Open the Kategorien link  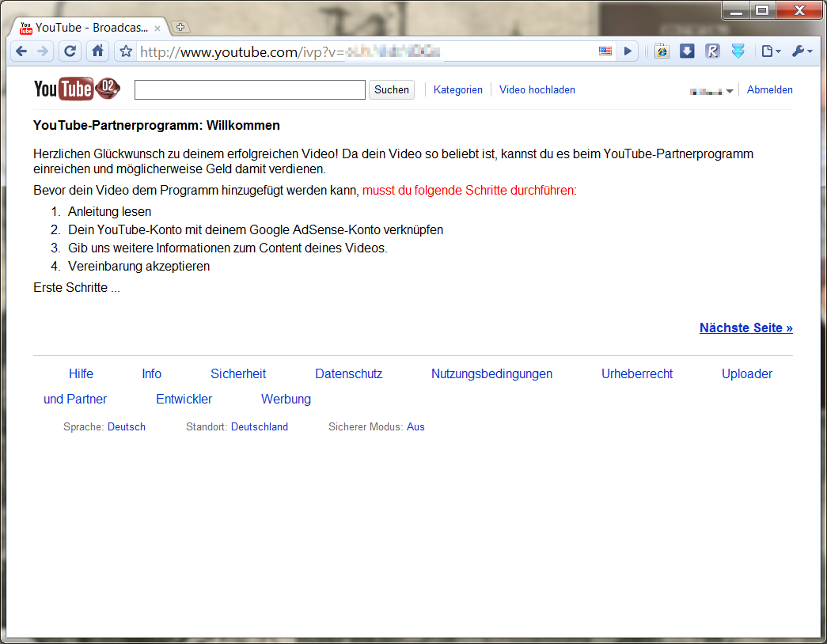pos(457,89)
